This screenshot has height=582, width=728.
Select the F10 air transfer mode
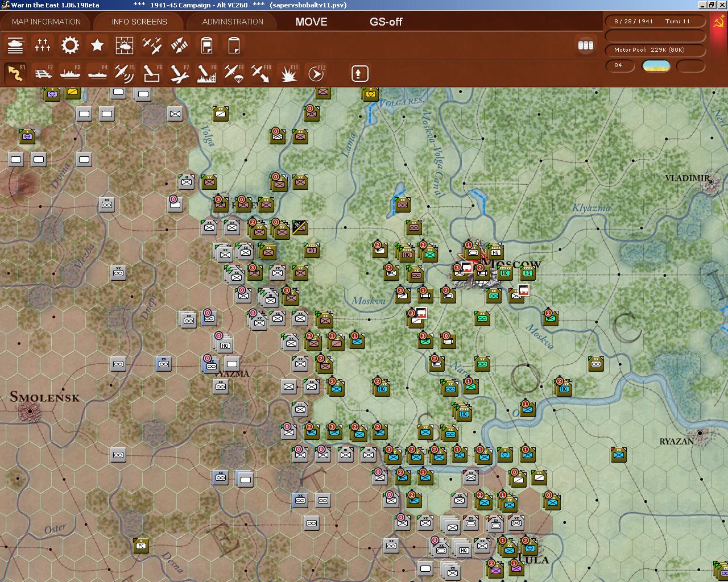(261, 73)
